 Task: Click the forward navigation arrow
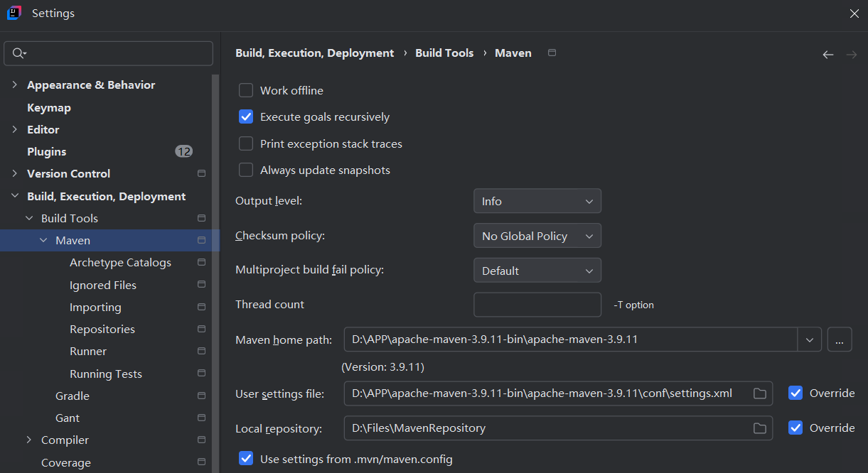point(851,55)
